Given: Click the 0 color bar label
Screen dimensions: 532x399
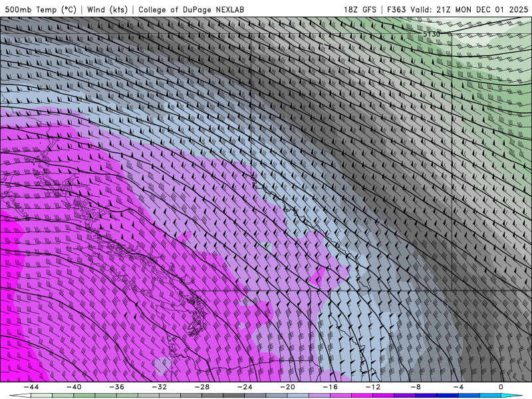Looking at the screenshot, I should (x=501, y=387).
